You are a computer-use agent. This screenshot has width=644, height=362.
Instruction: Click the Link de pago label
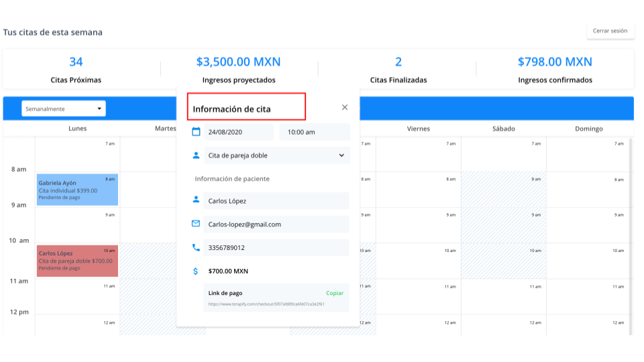pyautogui.click(x=225, y=293)
